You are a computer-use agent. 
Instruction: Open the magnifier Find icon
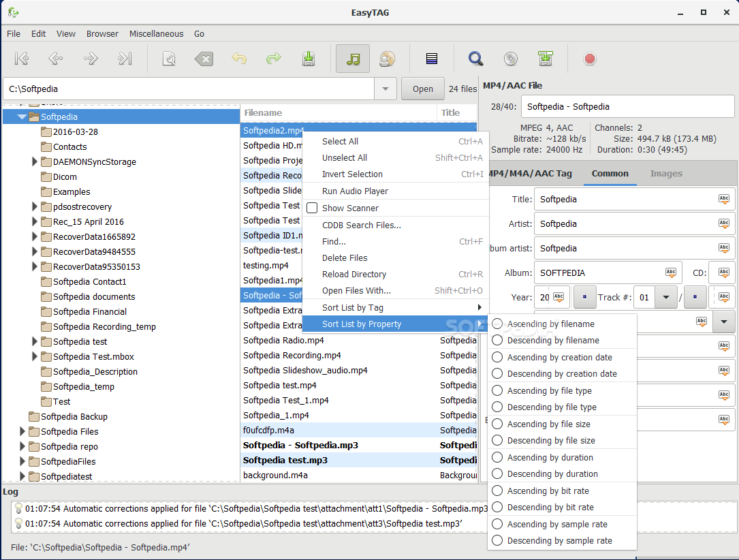pyautogui.click(x=476, y=59)
